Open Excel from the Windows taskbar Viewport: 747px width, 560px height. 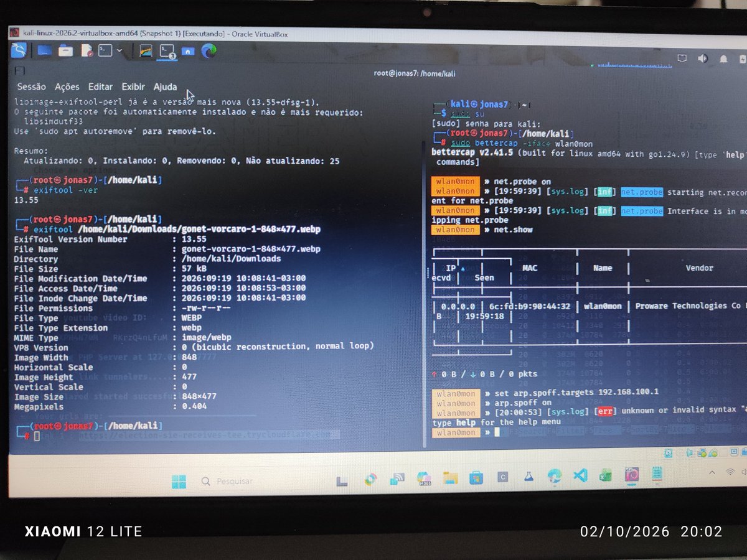point(605,475)
